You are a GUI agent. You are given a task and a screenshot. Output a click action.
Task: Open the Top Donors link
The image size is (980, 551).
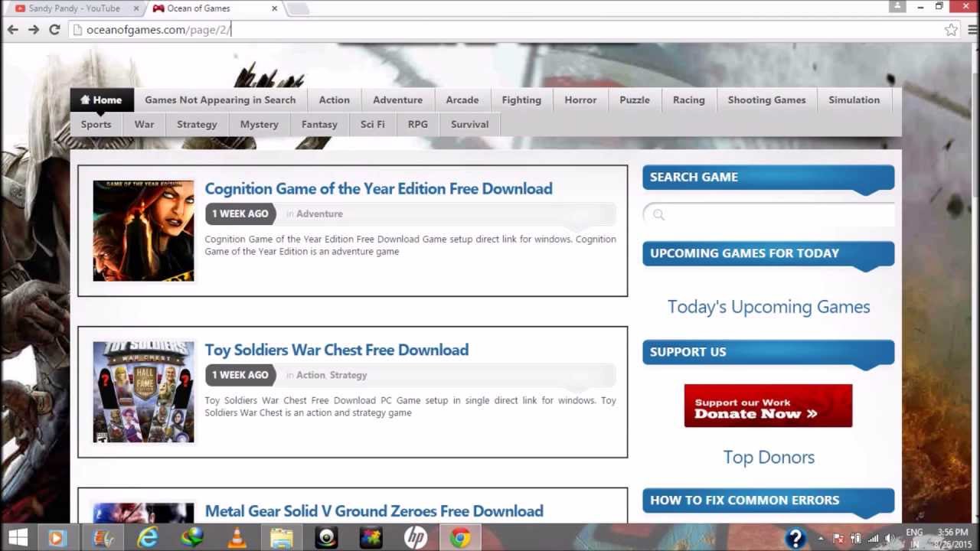[x=769, y=457]
